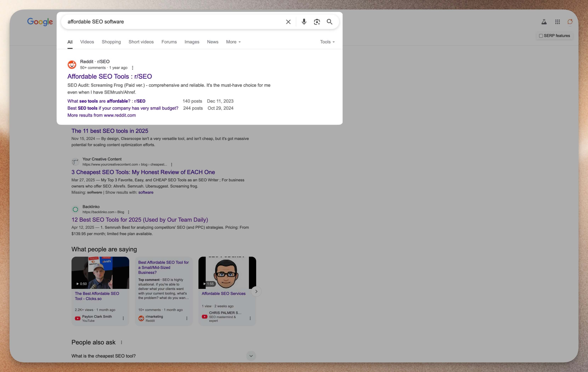Image resolution: width=588 pixels, height=372 pixels.
Task: Start a voice search with the microphone icon
Action: pos(304,22)
